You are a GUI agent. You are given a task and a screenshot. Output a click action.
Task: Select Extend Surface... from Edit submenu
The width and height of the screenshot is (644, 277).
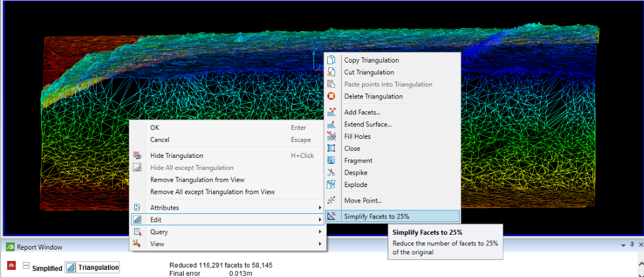tap(367, 125)
